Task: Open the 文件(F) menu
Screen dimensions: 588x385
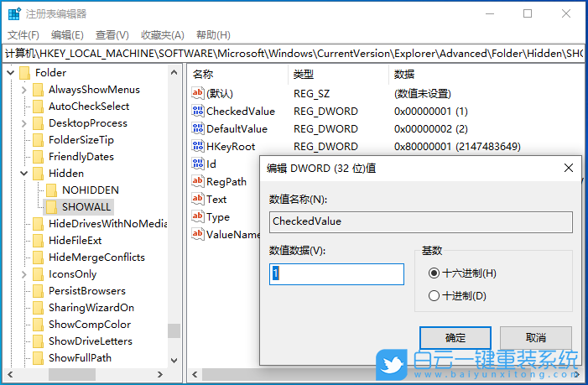Action: click(23, 35)
